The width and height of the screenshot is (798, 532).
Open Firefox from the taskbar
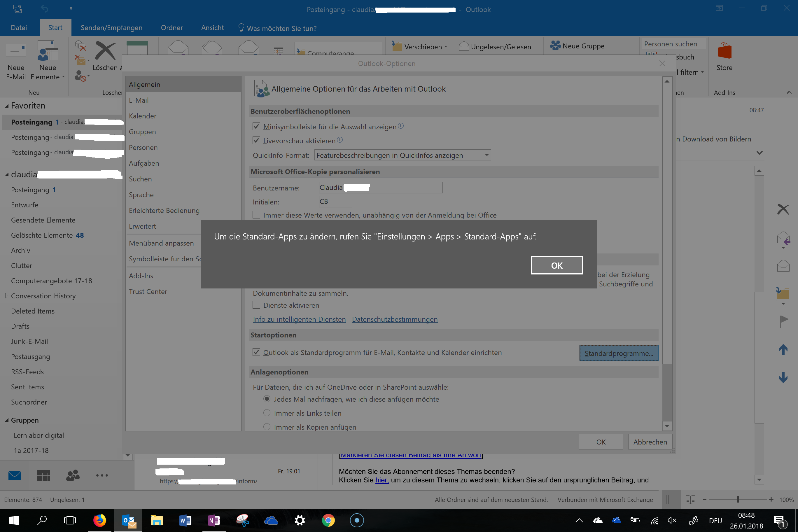coord(99,520)
